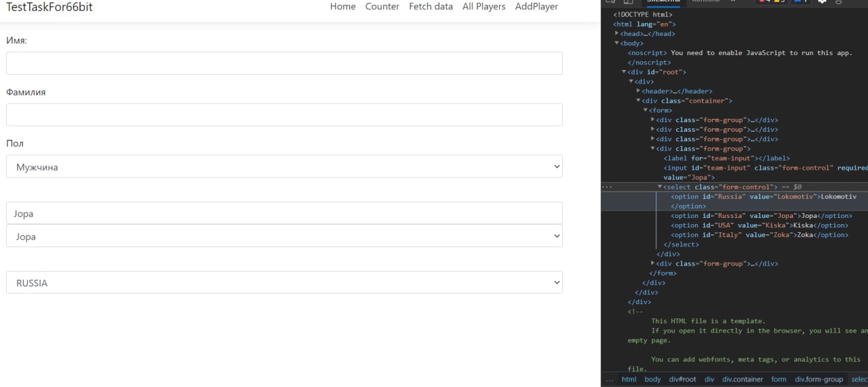Expand the header element in DOM tree

point(639,91)
